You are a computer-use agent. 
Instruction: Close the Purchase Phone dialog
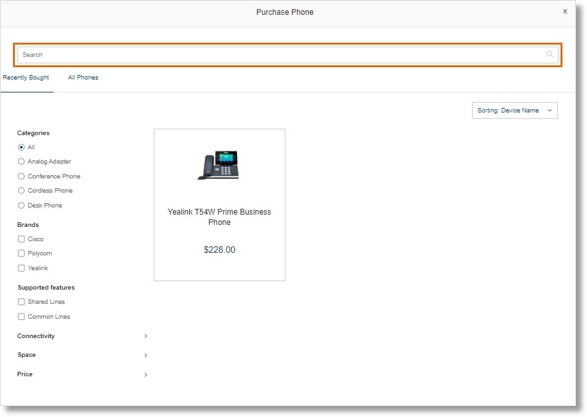point(565,12)
